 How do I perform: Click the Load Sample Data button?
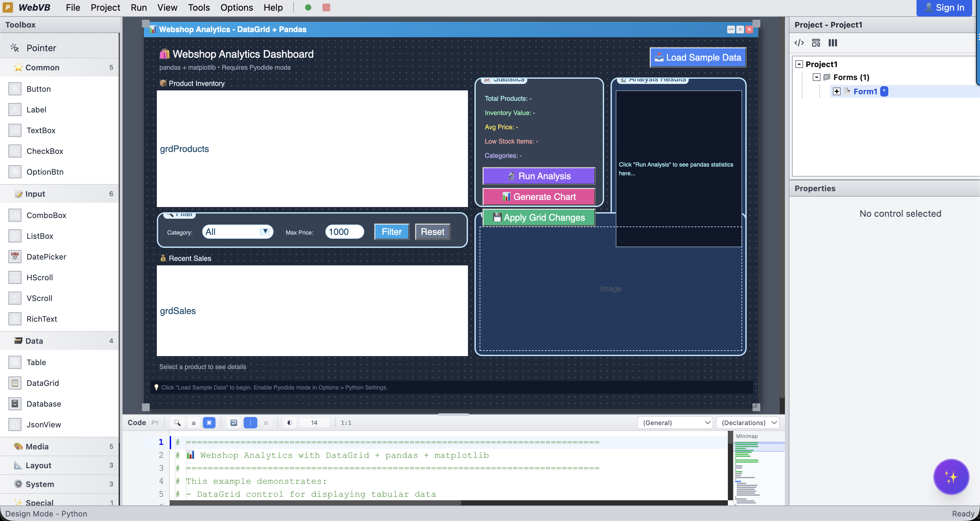pos(698,57)
